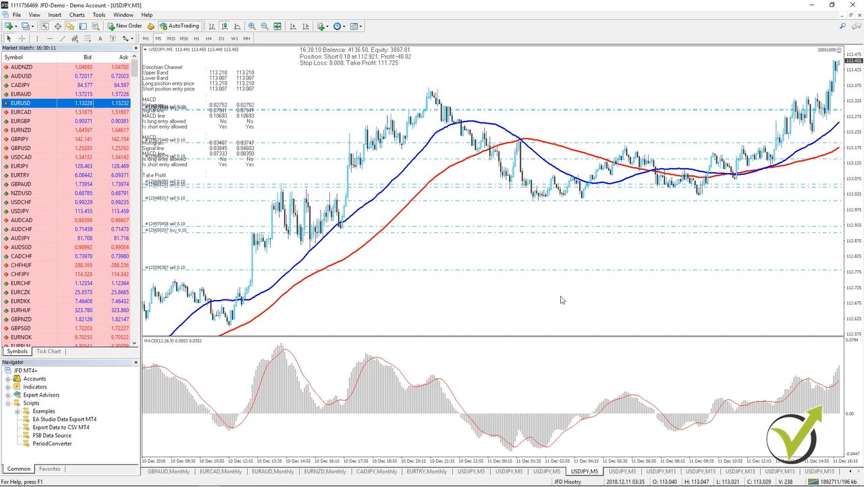Select the Horizontal Line drawing tool

point(49,39)
